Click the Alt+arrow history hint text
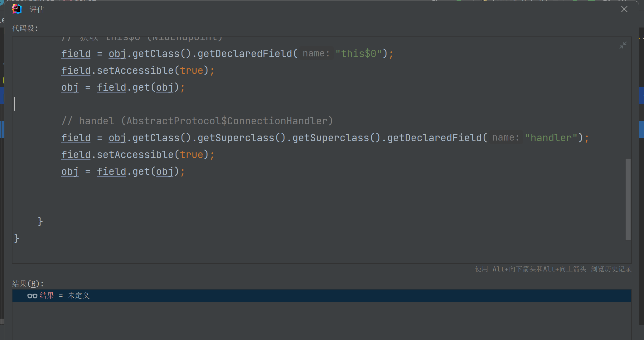This screenshot has height=340, width=644. tap(553, 269)
